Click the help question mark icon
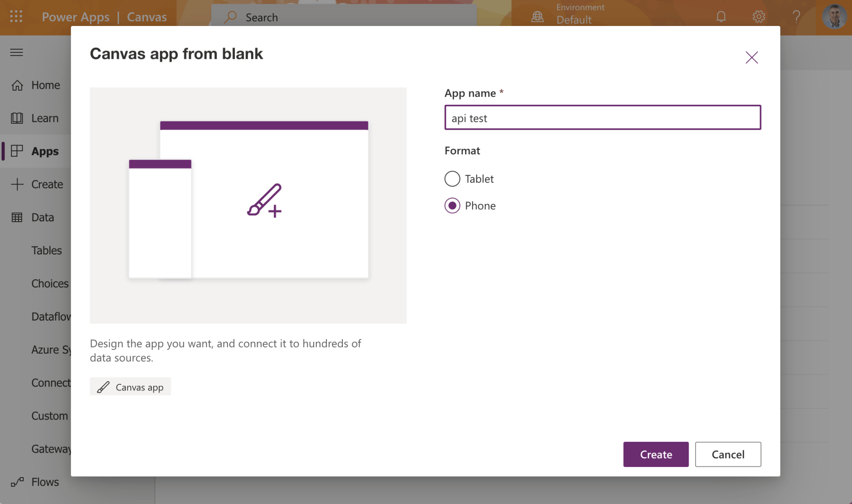The height and width of the screenshot is (504, 852). click(x=796, y=17)
